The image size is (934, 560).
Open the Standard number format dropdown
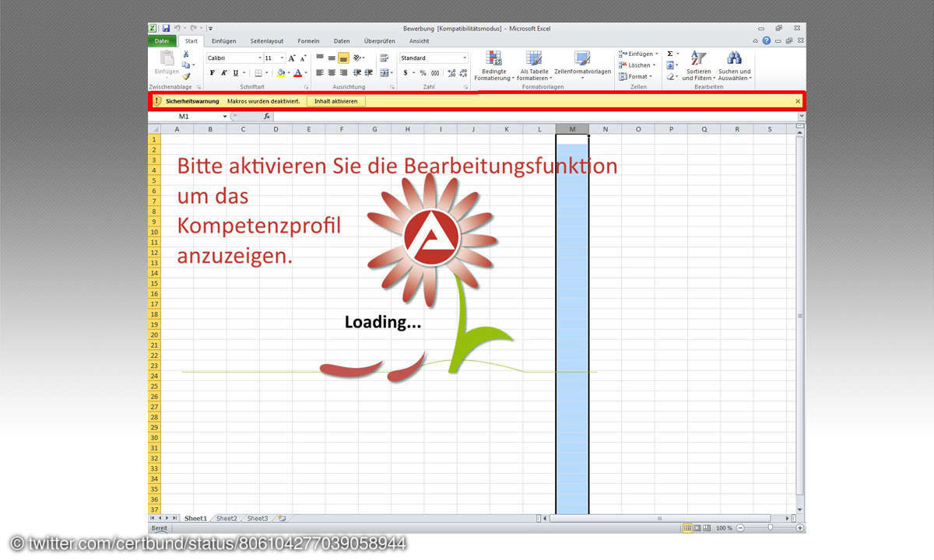tap(465, 58)
